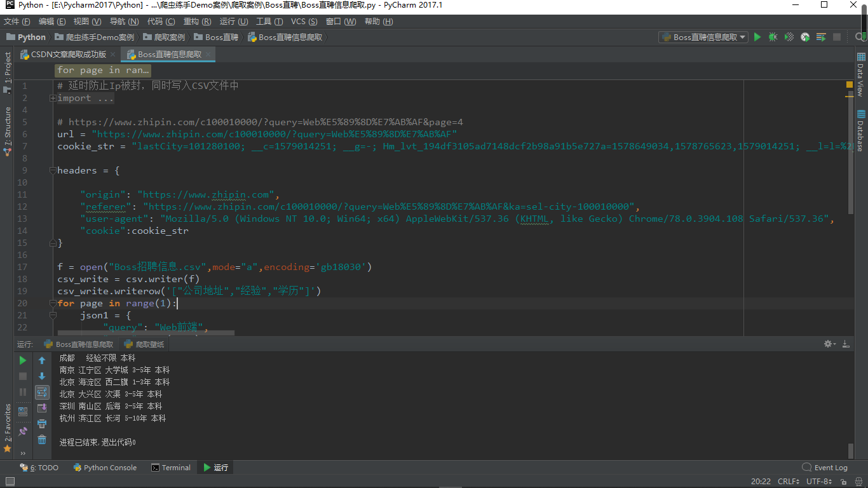Viewport: 868px width, 488px height.
Task: Open the run configuration dropdown Boss直聘信息爬取
Action: (703, 37)
